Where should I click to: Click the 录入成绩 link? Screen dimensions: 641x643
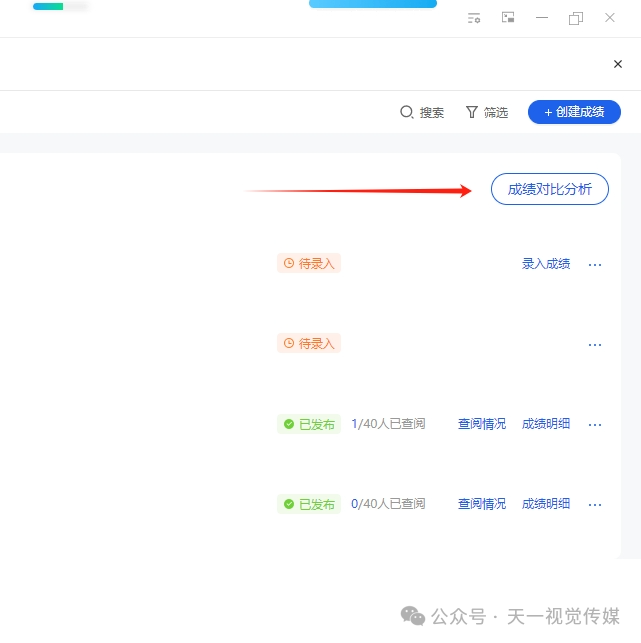[x=546, y=264]
